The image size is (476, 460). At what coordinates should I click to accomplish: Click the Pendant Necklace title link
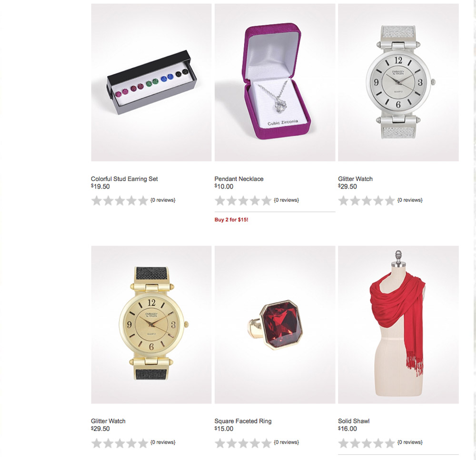(239, 179)
